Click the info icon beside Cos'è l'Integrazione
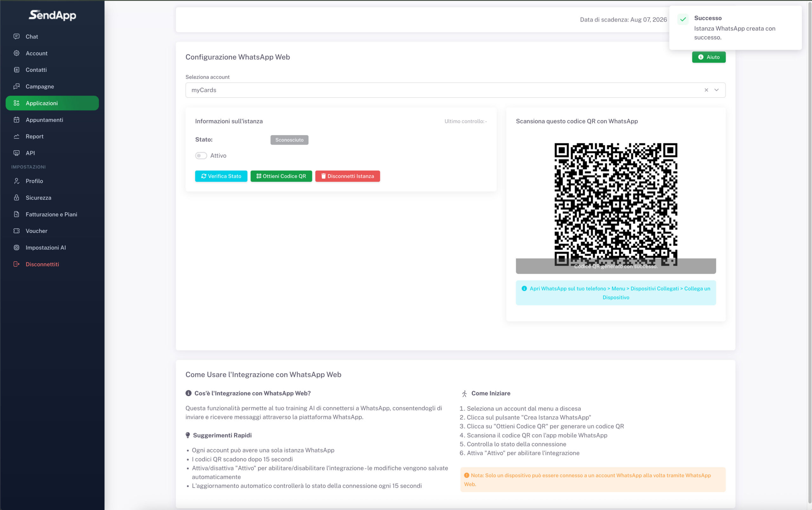The height and width of the screenshot is (510, 812). pyautogui.click(x=188, y=393)
